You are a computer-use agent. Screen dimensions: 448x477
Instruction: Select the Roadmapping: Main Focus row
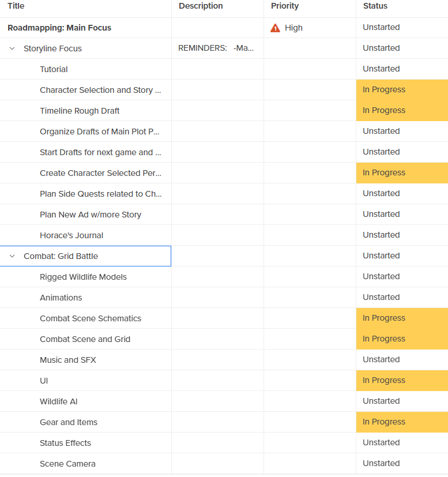tap(59, 28)
